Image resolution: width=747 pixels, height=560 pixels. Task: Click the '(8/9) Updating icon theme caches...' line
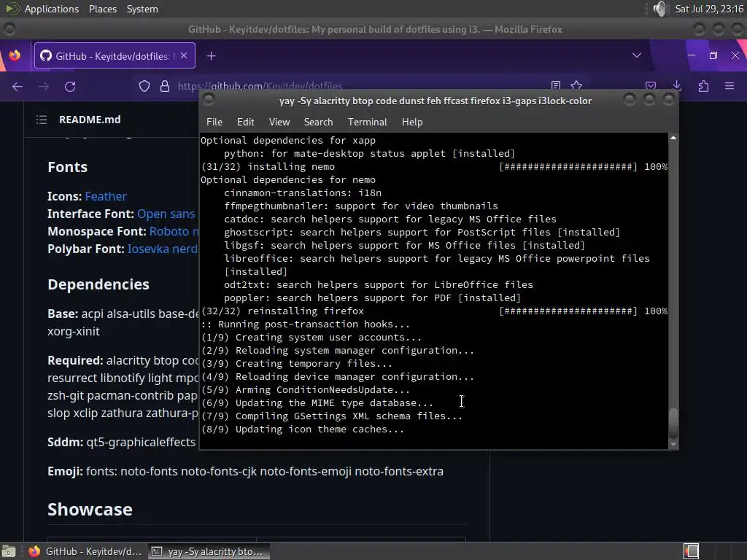coord(303,429)
